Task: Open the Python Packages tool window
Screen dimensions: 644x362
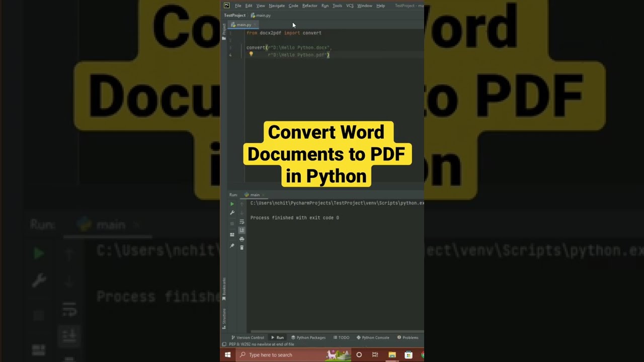Action: coord(308,337)
